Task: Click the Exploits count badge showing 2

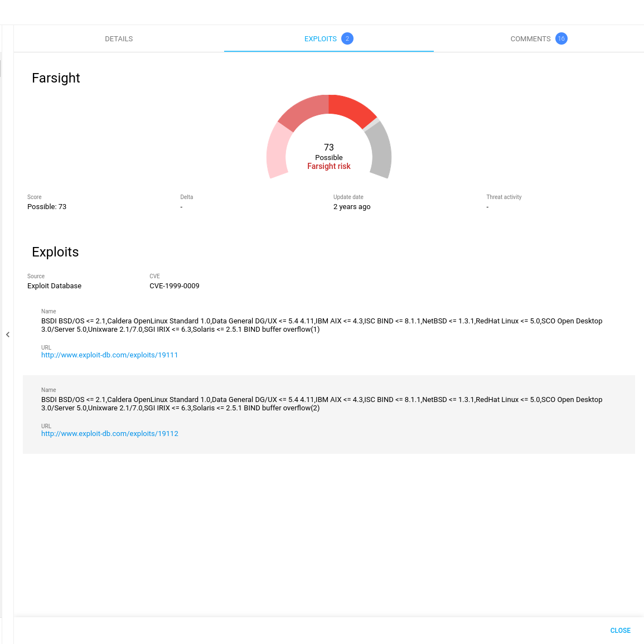Action: (x=347, y=38)
